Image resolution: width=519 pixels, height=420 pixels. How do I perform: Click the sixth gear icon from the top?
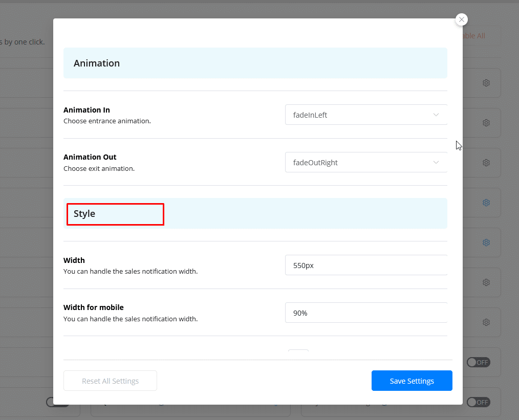(486, 282)
